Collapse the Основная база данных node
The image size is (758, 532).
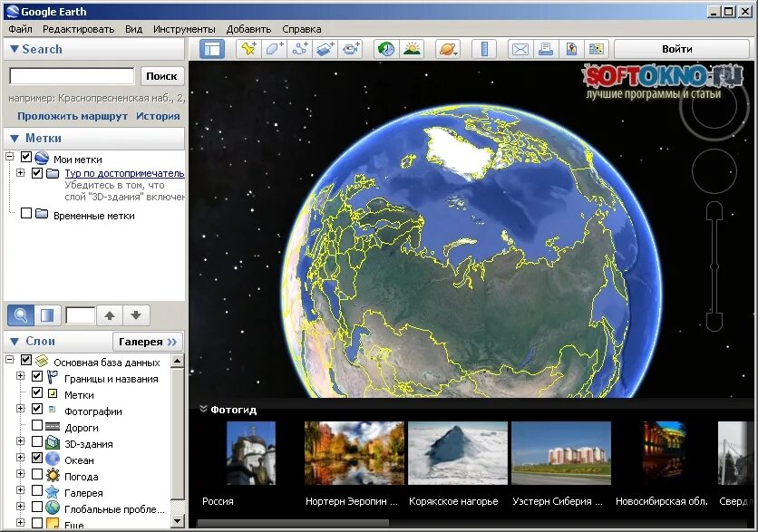point(9,360)
